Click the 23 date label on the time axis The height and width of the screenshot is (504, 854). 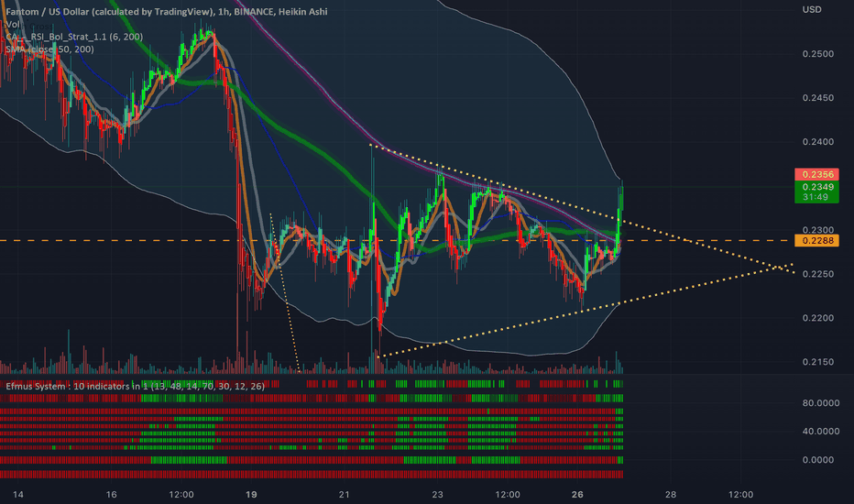pyautogui.click(x=437, y=495)
